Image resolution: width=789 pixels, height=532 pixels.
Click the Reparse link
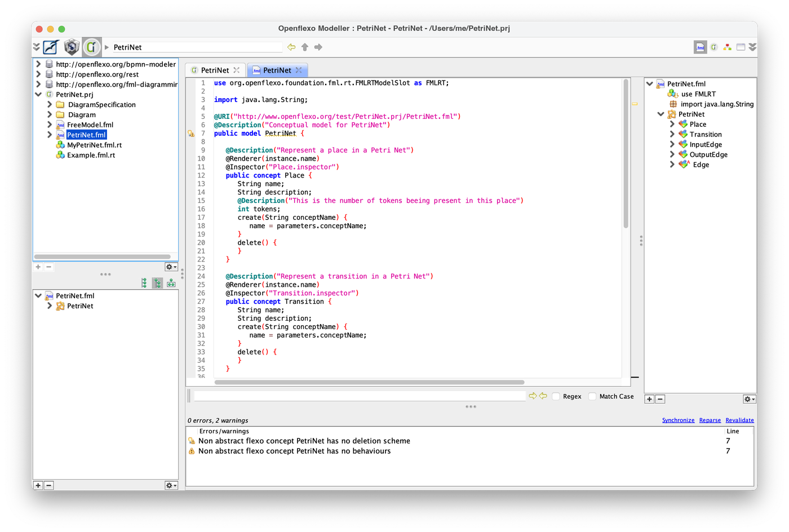click(x=710, y=420)
